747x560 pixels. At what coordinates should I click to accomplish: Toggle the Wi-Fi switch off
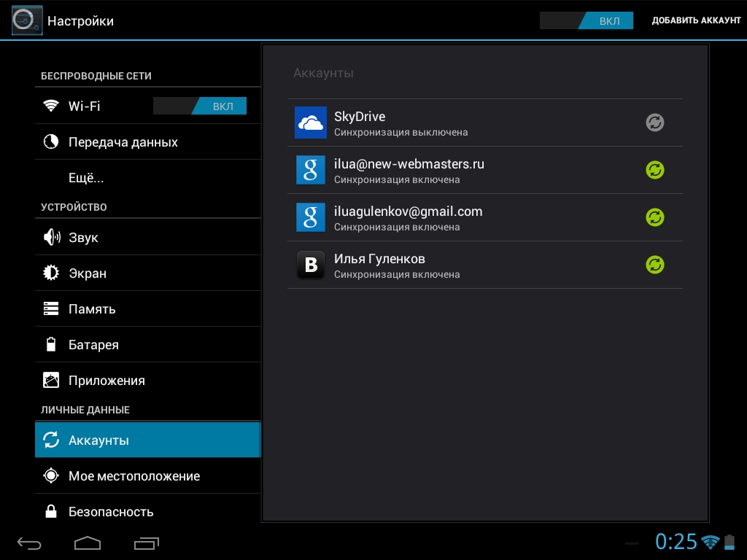click(200, 106)
